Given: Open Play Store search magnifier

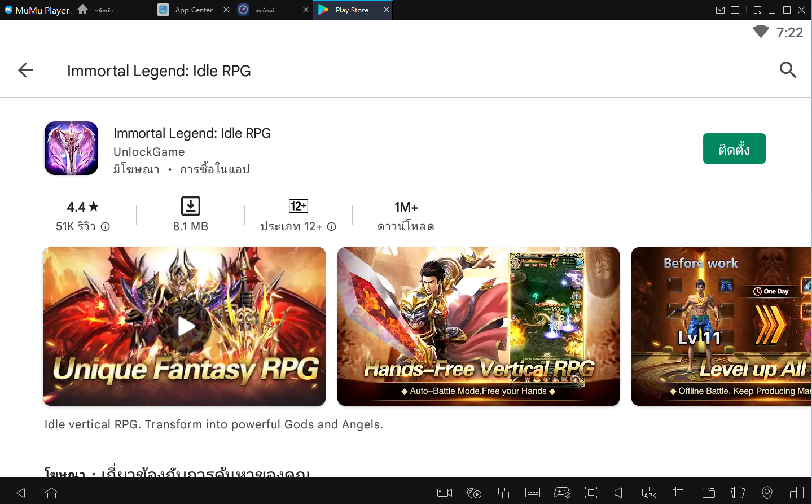Looking at the screenshot, I should 788,70.
